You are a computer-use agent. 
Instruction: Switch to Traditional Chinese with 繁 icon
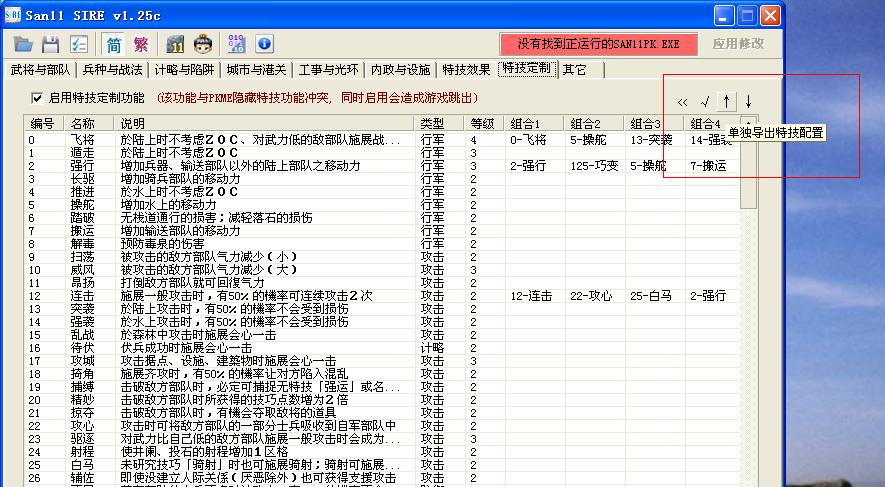click(x=141, y=44)
